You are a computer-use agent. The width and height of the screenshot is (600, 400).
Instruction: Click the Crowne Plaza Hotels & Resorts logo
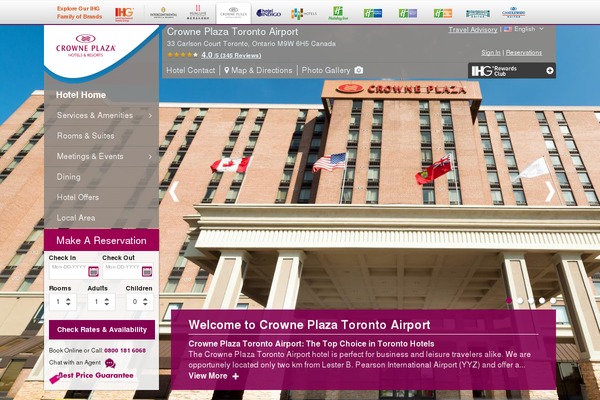tap(86, 46)
